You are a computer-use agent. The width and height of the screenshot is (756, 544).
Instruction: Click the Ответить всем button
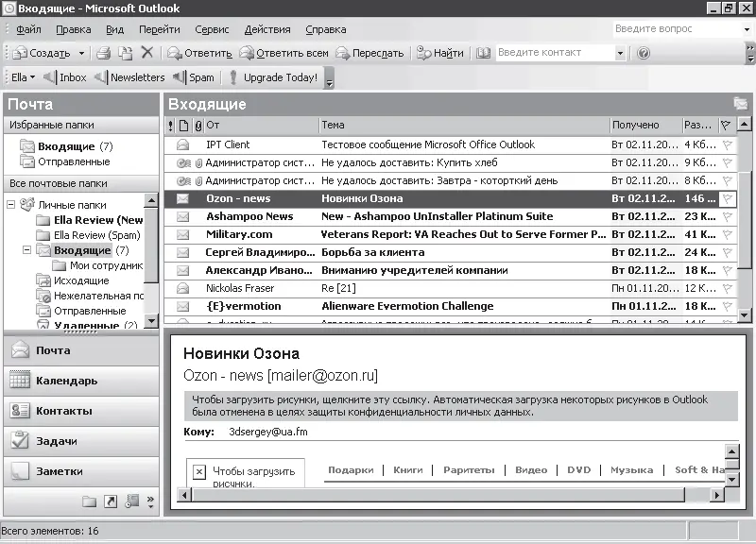click(x=284, y=53)
